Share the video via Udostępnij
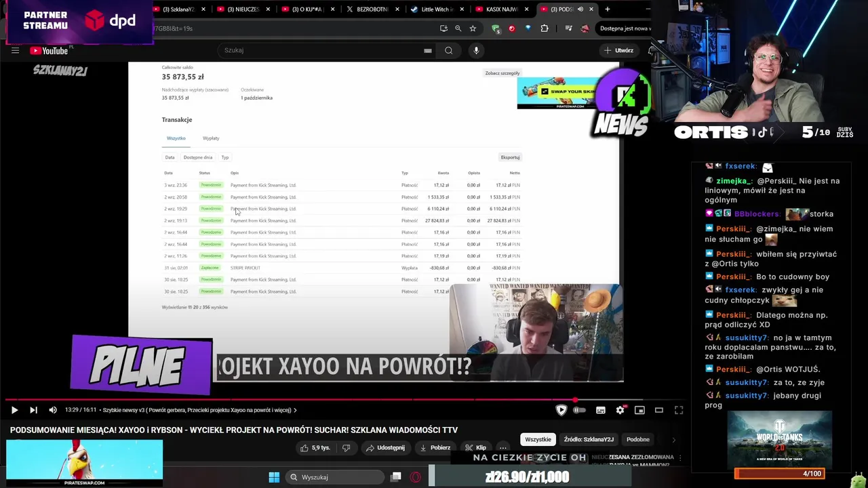Image resolution: width=868 pixels, height=488 pixels. 385,448
